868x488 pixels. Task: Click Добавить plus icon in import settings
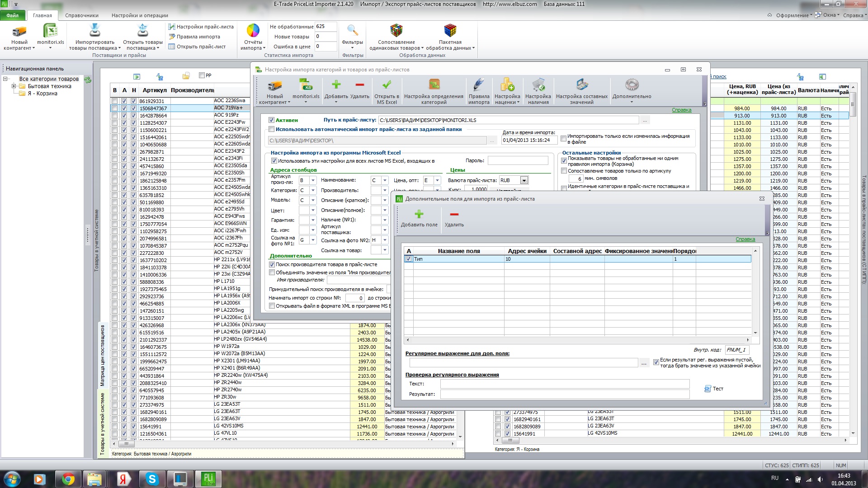coord(336,84)
